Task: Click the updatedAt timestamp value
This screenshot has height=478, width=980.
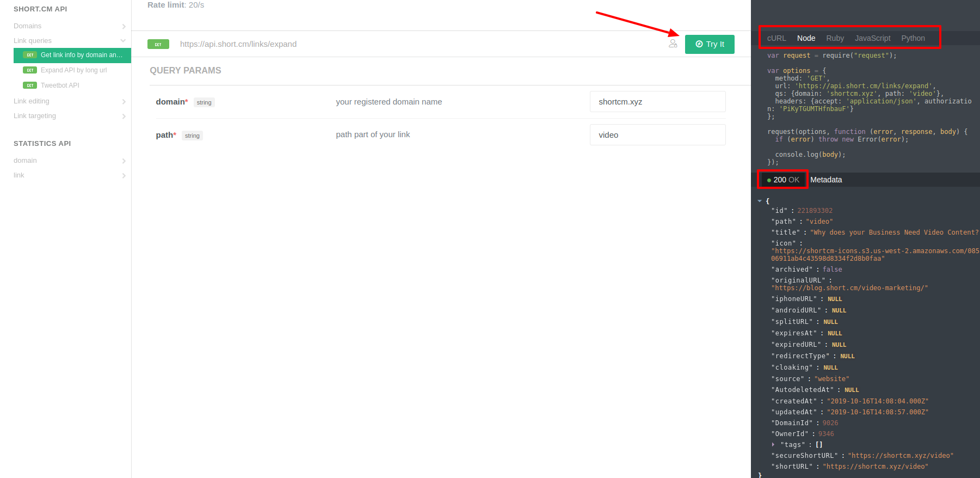Action: click(878, 412)
